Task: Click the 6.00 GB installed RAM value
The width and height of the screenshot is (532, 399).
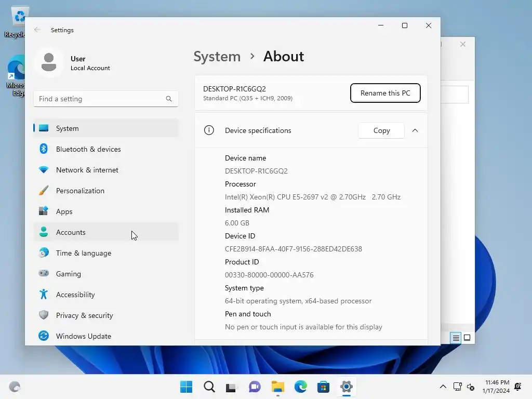Action: (237, 223)
